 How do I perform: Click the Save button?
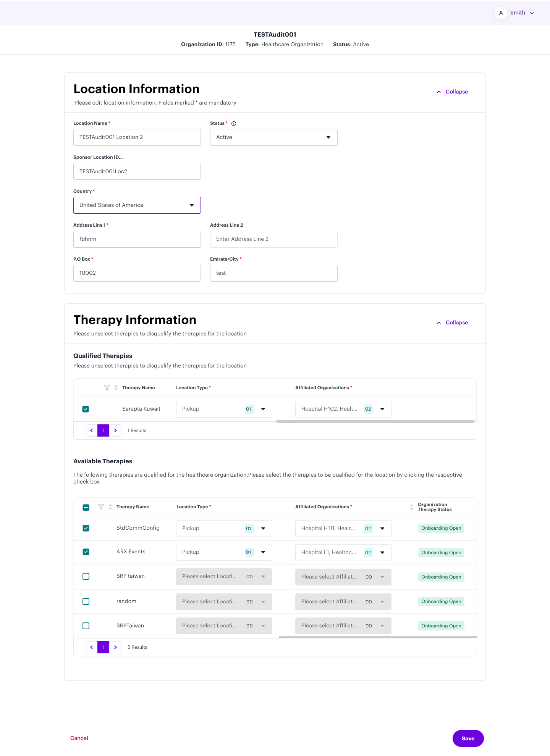tap(468, 738)
